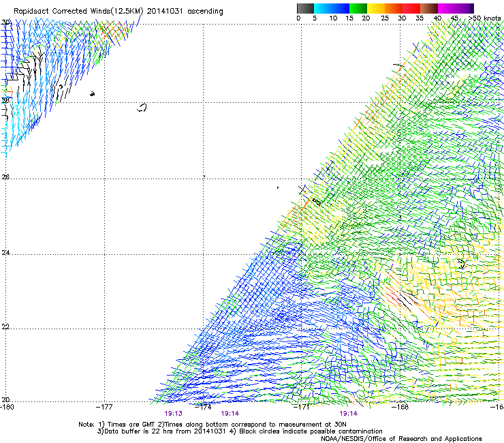Image resolution: width=504 pixels, height=443 pixels.
Task: Click the title text 'Rapidscat Corrected Winds(12.5KM)'
Action: (78, 11)
